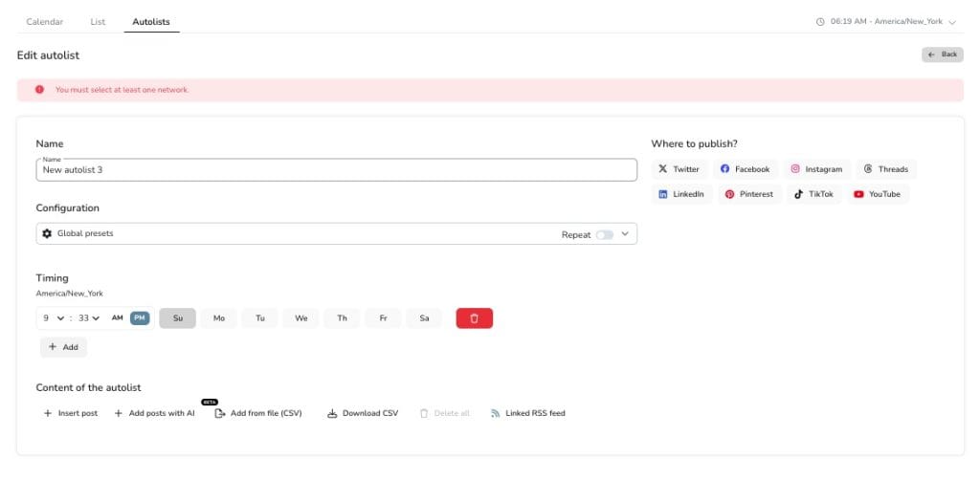
Task: Click the Back button
Action: point(943,55)
